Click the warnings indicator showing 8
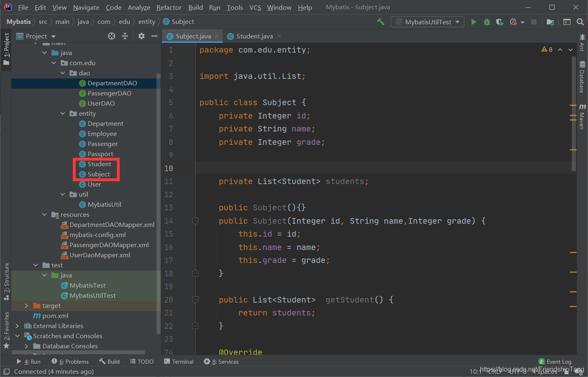 tap(547, 49)
